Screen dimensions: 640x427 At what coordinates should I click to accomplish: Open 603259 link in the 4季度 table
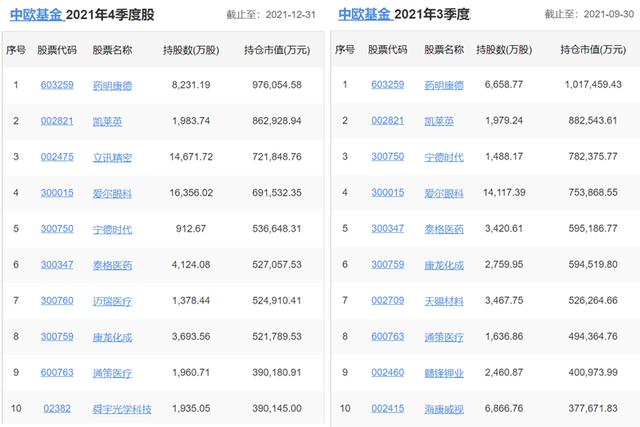click(57, 85)
